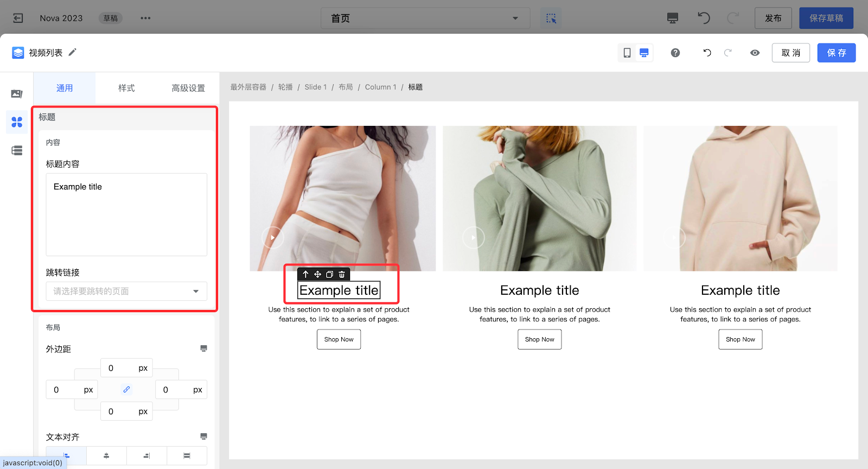This screenshot has height=469, width=868.
Task: Click the eye preview icon
Action: 755,53
